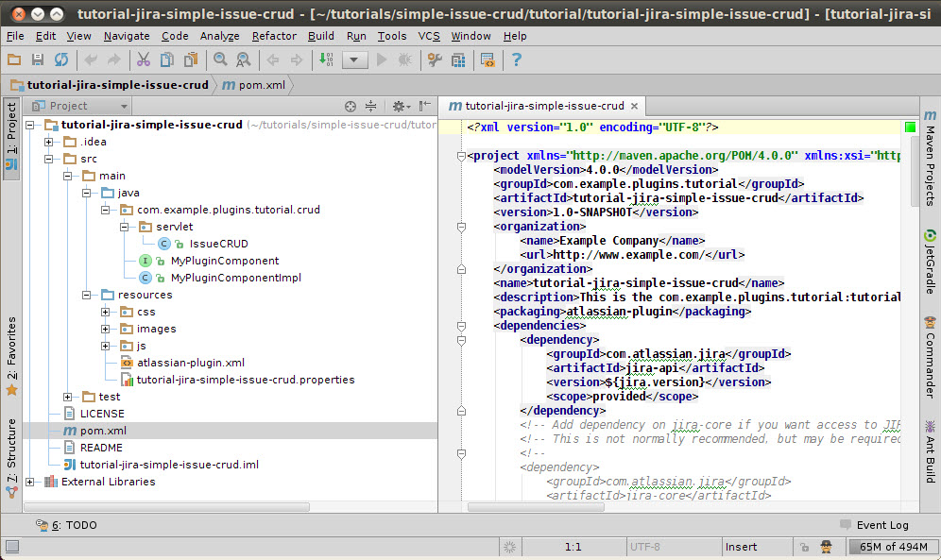Toggle the Hector inspector icon in status bar
Viewport: 941px width, 560px height.
(x=826, y=547)
